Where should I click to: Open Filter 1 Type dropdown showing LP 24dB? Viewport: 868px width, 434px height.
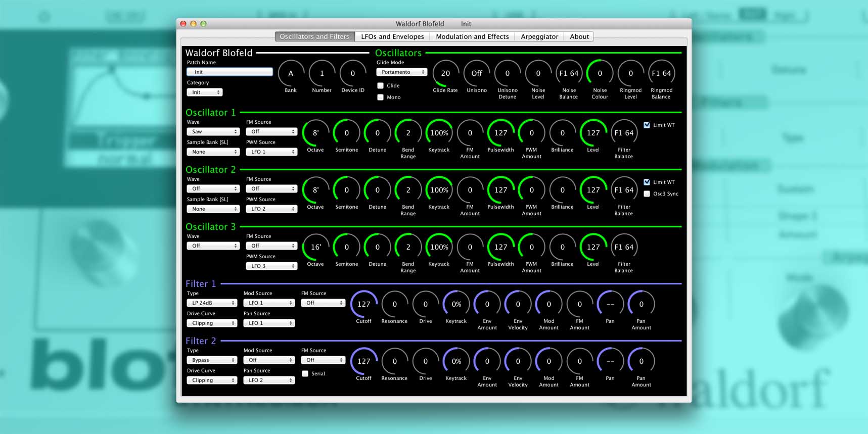click(212, 303)
